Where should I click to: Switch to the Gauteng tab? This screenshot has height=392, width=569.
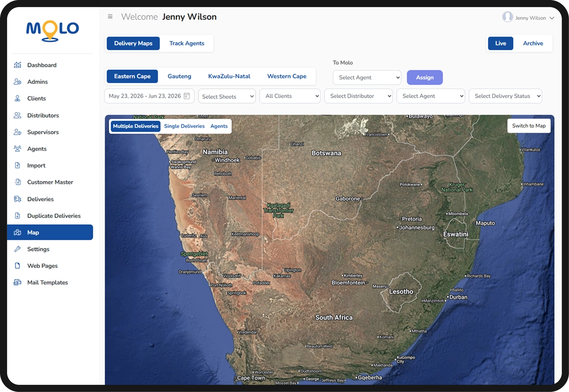179,76
